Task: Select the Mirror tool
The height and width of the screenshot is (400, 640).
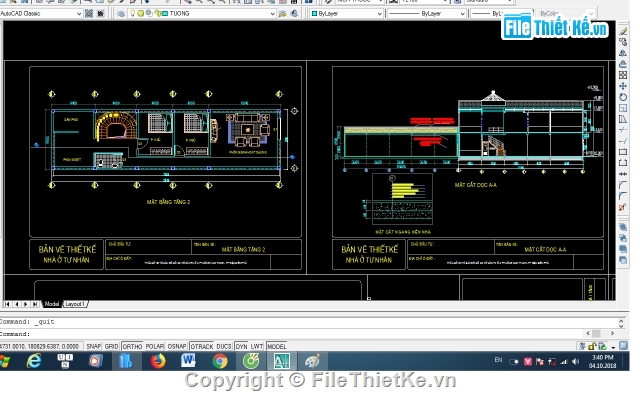Action: (623, 53)
